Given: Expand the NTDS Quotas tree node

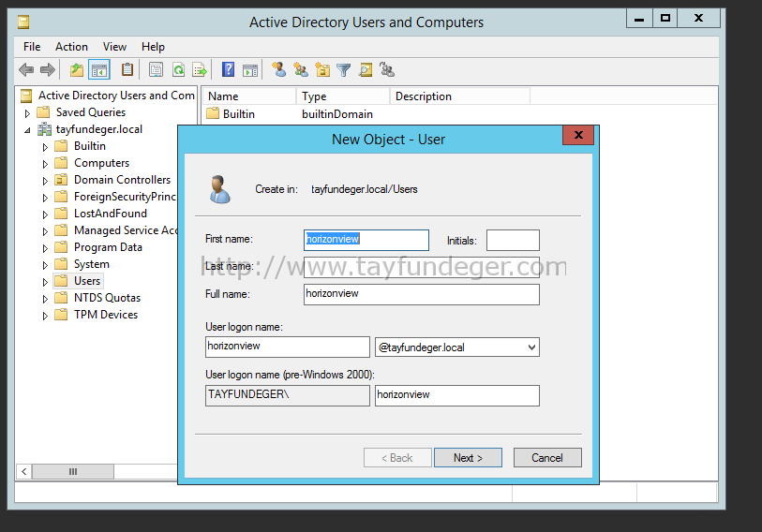Looking at the screenshot, I should click(45, 298).
